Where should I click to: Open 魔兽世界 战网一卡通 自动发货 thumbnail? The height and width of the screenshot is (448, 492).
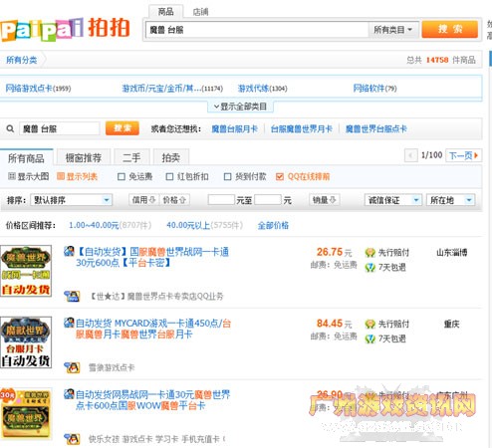coord(26,271)
